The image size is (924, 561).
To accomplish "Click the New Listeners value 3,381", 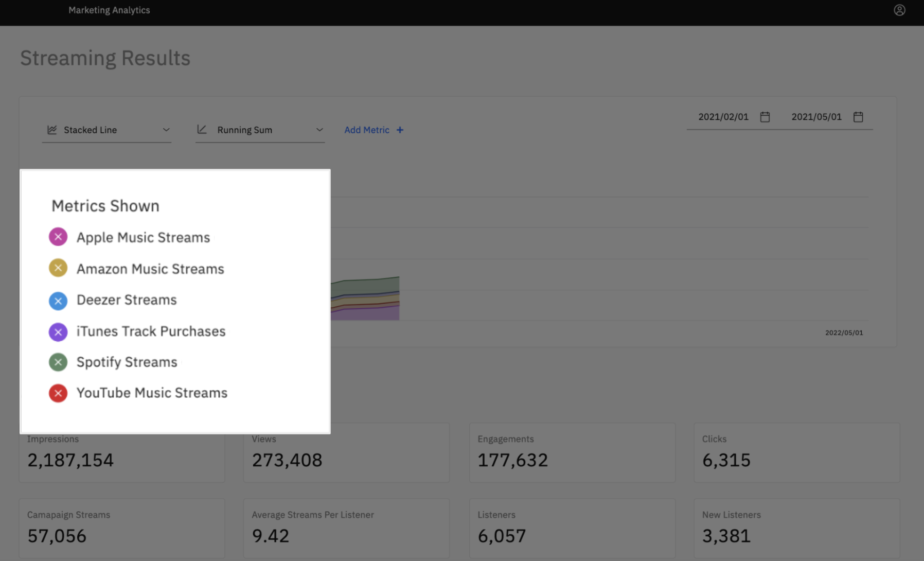I will (726, 536).
